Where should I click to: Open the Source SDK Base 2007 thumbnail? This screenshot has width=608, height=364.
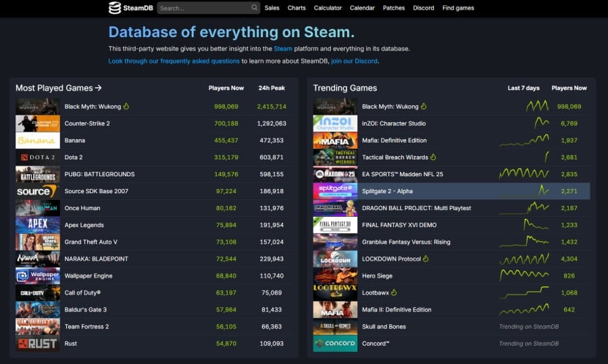coord(38,191)
